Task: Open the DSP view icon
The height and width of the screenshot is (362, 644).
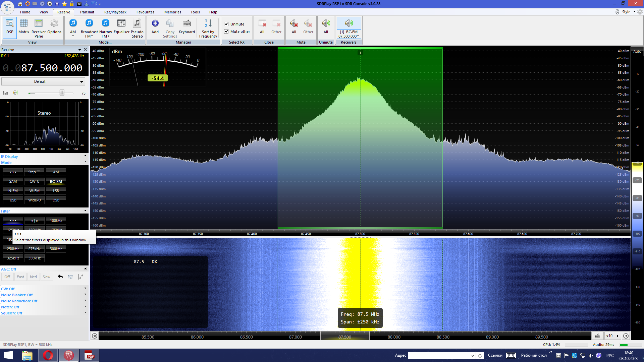Action: pos(10,26)
